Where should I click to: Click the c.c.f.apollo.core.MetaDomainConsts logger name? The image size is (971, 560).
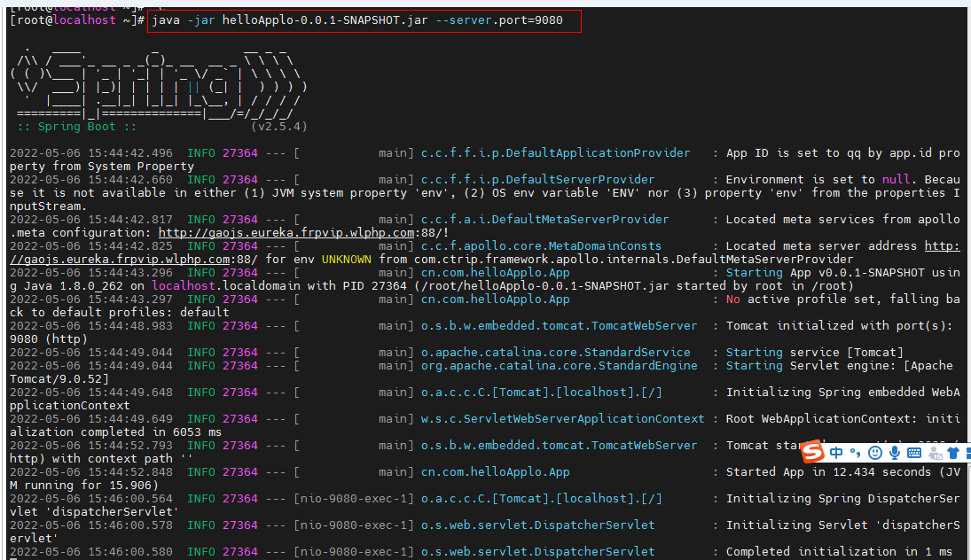tap(541, 245)
